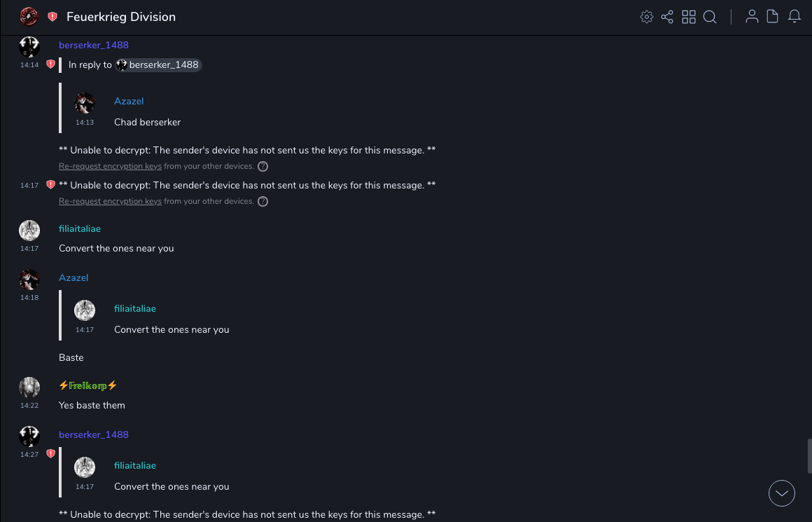Click first Re-request encryption keys link
812x522 pixels.
coord(110,166)
